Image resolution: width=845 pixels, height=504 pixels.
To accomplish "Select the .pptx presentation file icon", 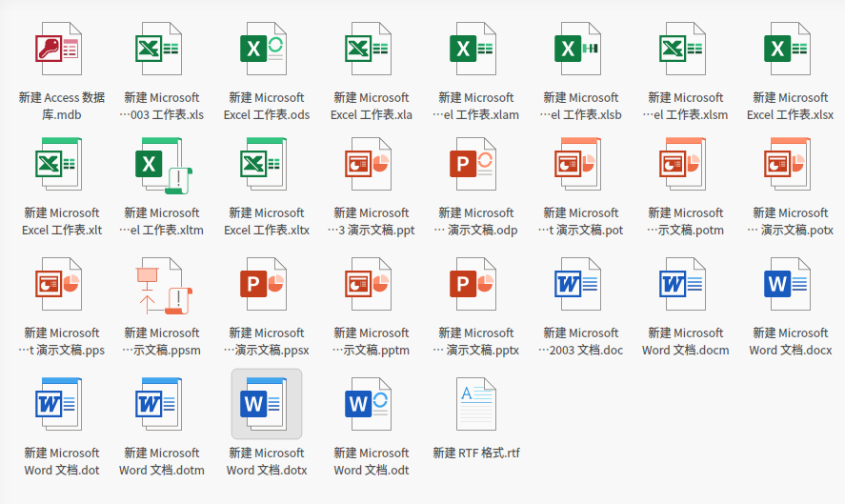I will click(x=473, y=284).
